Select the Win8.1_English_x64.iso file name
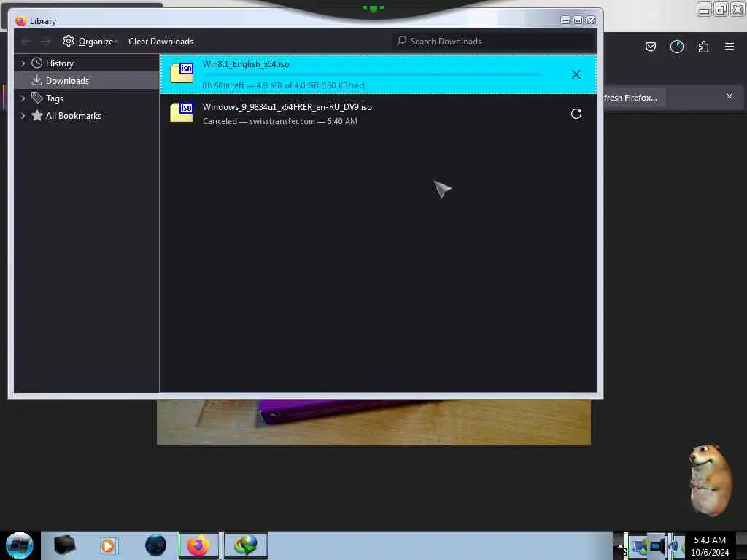747x560 pixels. tap(246, 64)
